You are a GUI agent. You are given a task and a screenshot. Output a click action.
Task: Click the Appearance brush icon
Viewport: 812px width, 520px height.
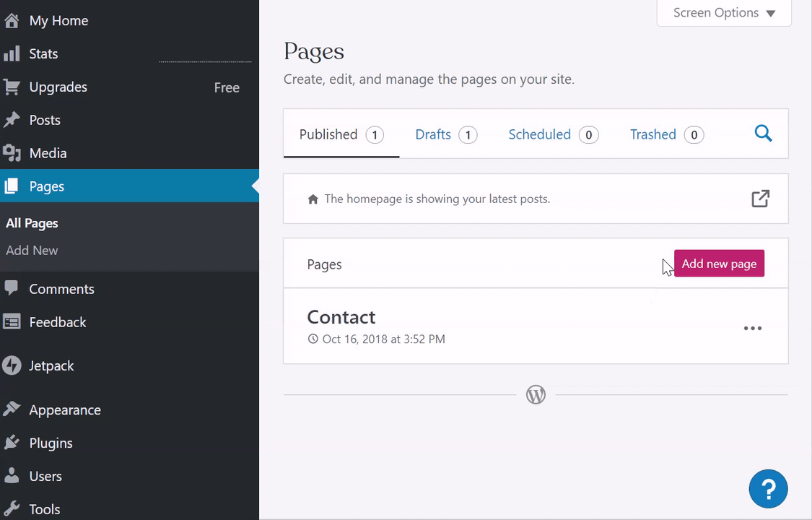point(12,409)
